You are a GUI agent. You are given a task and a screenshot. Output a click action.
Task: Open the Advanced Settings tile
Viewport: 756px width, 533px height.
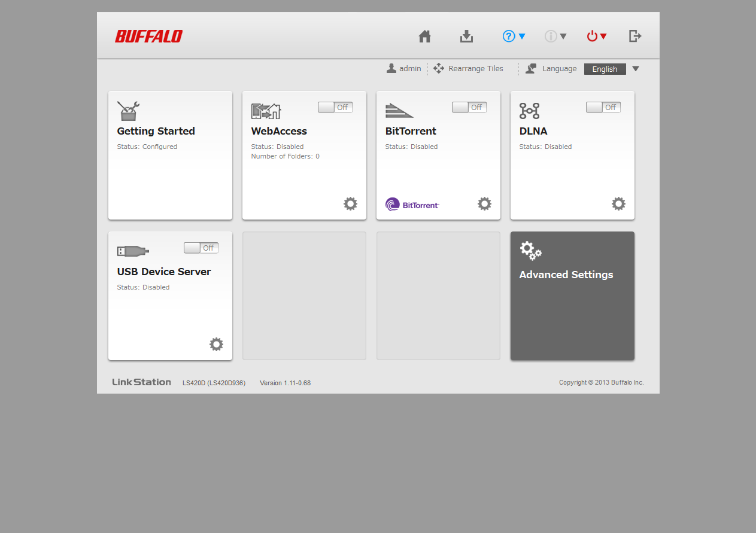click(572, 296)
